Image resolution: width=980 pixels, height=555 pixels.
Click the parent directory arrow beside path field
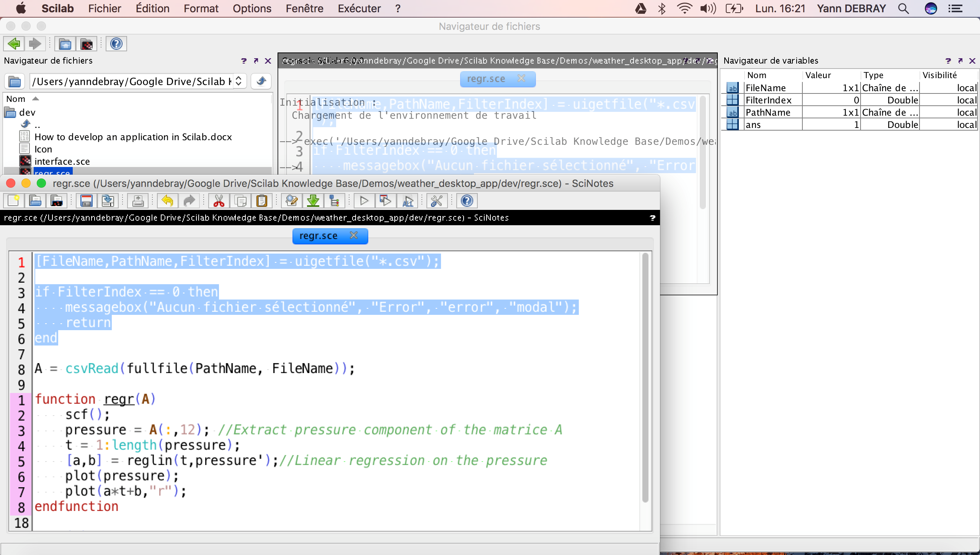point(261,81)
